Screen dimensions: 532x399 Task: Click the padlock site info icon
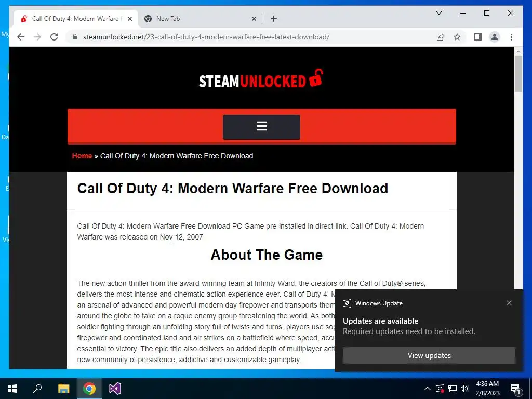pyautogui.click(x=75, y=37)
